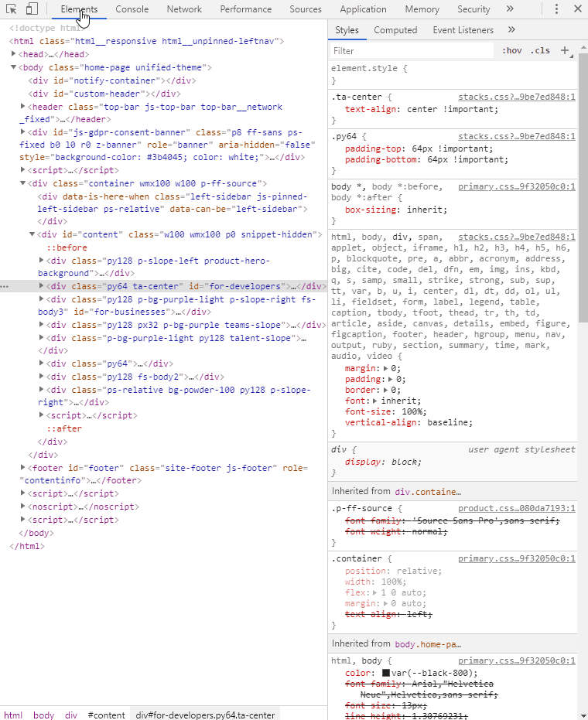Click the ::before pseudo-element row
588x720 pixels.
67,247
